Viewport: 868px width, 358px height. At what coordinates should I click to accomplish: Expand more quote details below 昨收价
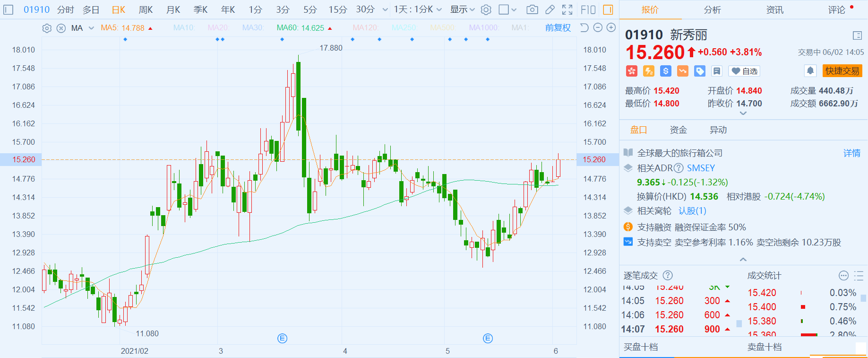coord(743,114)
